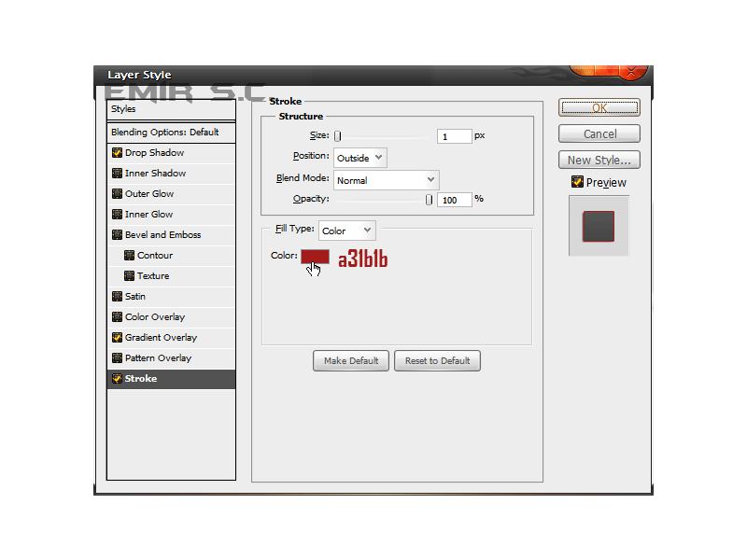
Task: Select the Stroke label in the list
Action: (141, 379)
